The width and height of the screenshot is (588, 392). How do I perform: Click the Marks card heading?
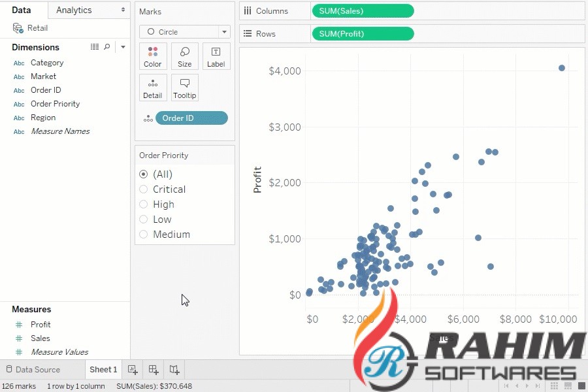tap(150, 12)
